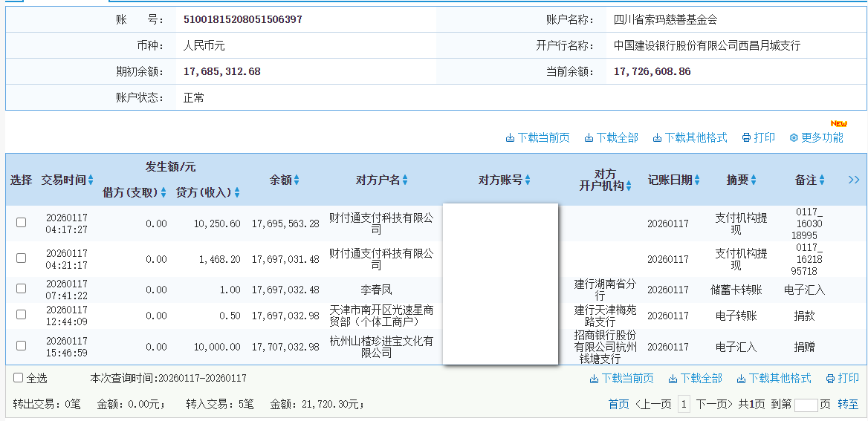Screen dimensions: 868x421
Task: Go to 首页 first page link
Action: (618, 404)
